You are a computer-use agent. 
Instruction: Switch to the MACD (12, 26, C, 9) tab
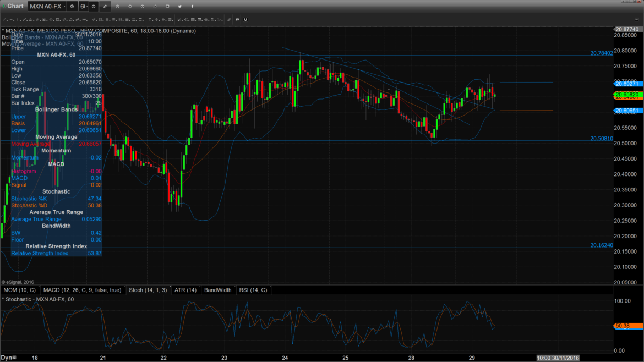(83, 290)
